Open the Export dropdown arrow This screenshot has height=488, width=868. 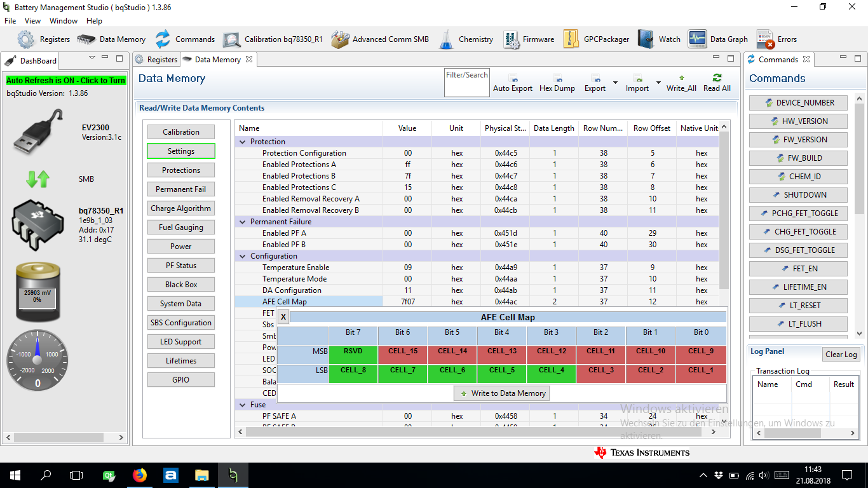click(615, 83)
